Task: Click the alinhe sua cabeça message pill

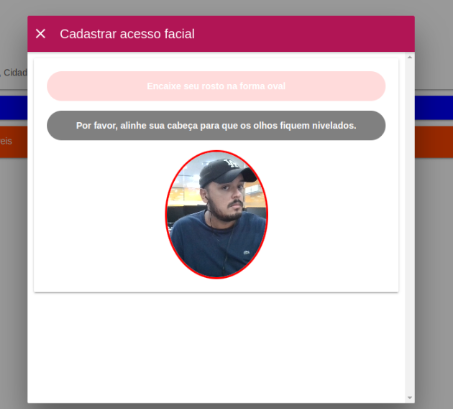Action: pyautogui.click(x=216, y=126)
